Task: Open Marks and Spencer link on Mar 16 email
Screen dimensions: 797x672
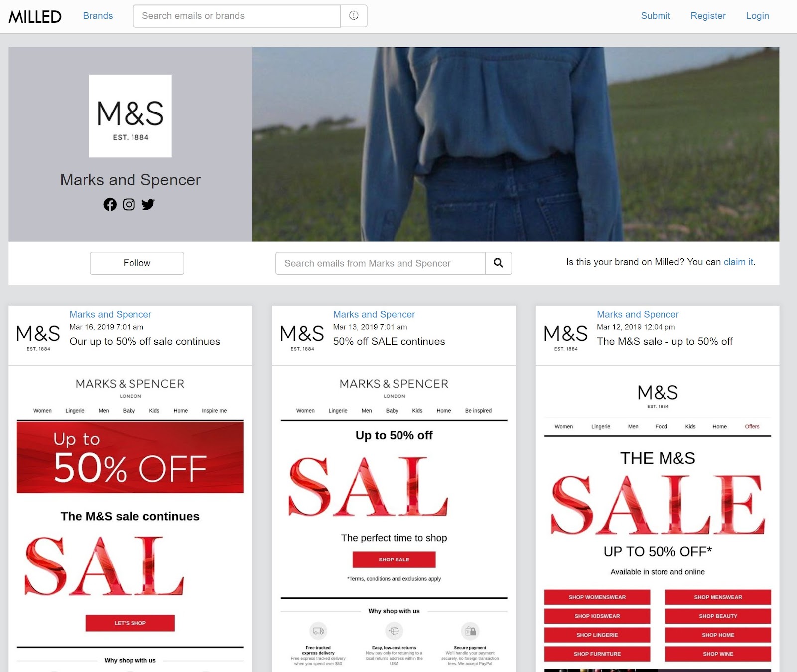Action: pos(110,314)
